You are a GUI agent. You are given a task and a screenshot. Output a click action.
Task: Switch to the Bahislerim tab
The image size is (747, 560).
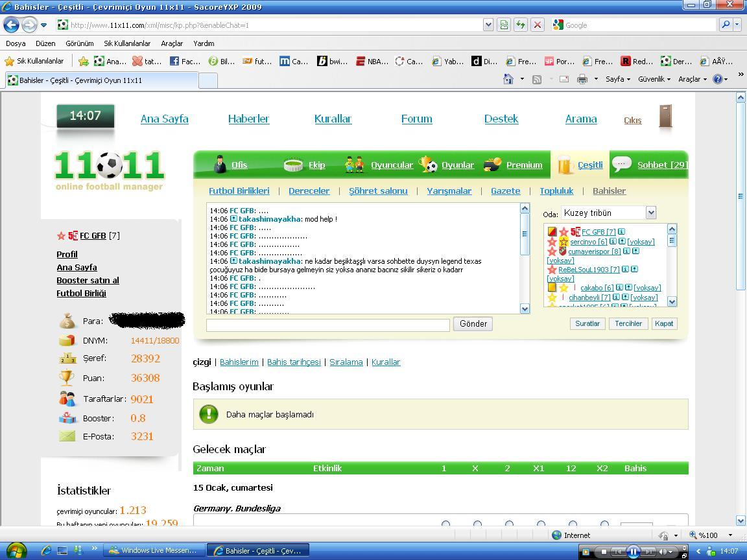(239, 362)
